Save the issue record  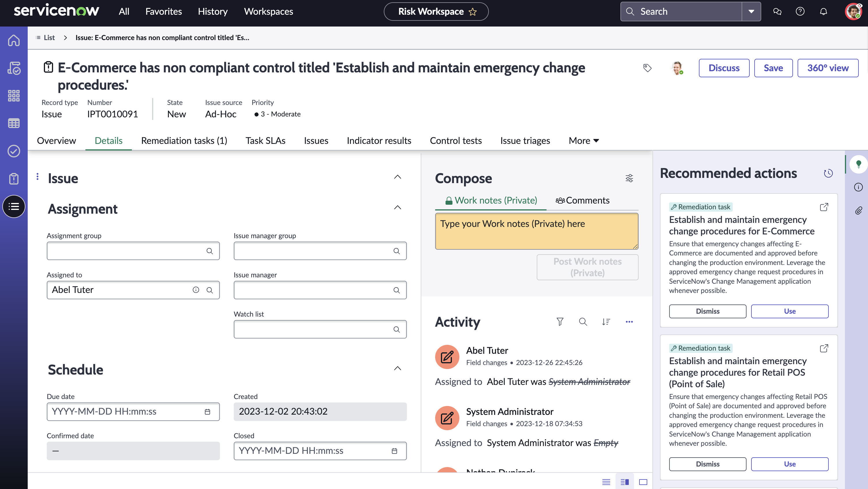773,68
